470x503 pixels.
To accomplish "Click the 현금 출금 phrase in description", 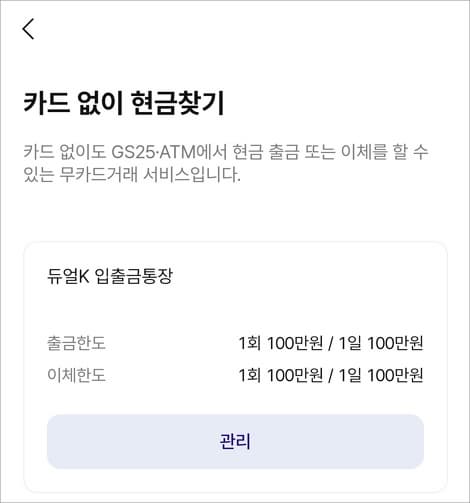I will click(x=265, y=152).
